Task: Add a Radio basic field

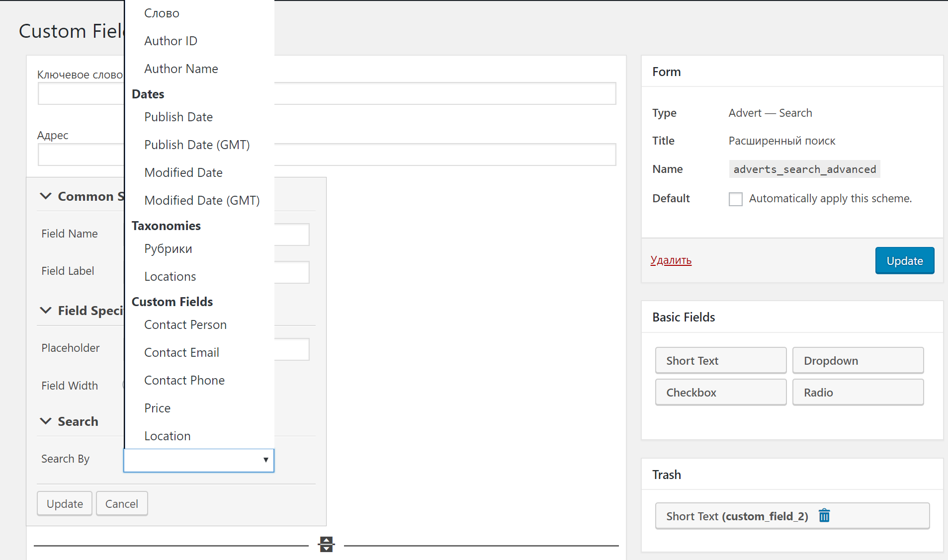Action: pyautogui.click(x=858, y=393)
